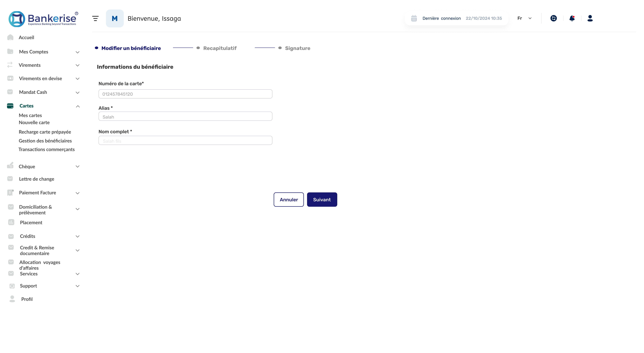This screenshot has height=353, width=644.
Task: Select the Modifier un bénéficiaire step
Action: pyautogui.click(x=131, y=48)
